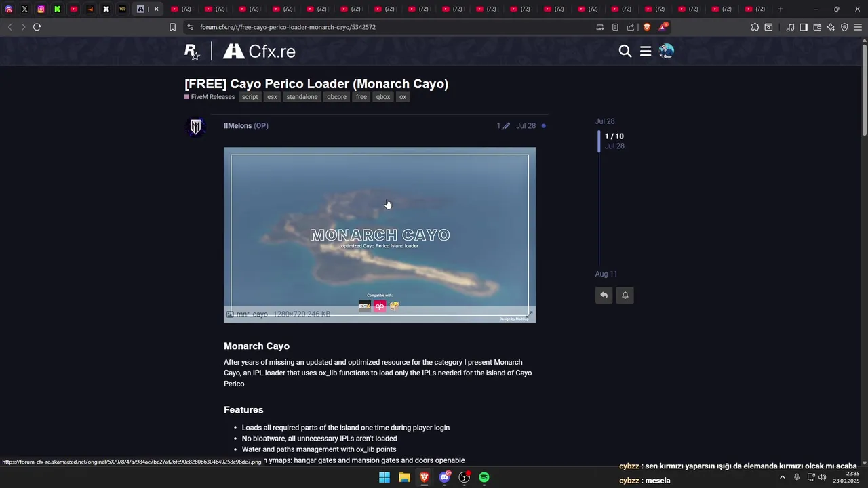Viewport: 868px width, 488px height.
Task: Click the system tray volume icon
Action: [x=823, y=477]
